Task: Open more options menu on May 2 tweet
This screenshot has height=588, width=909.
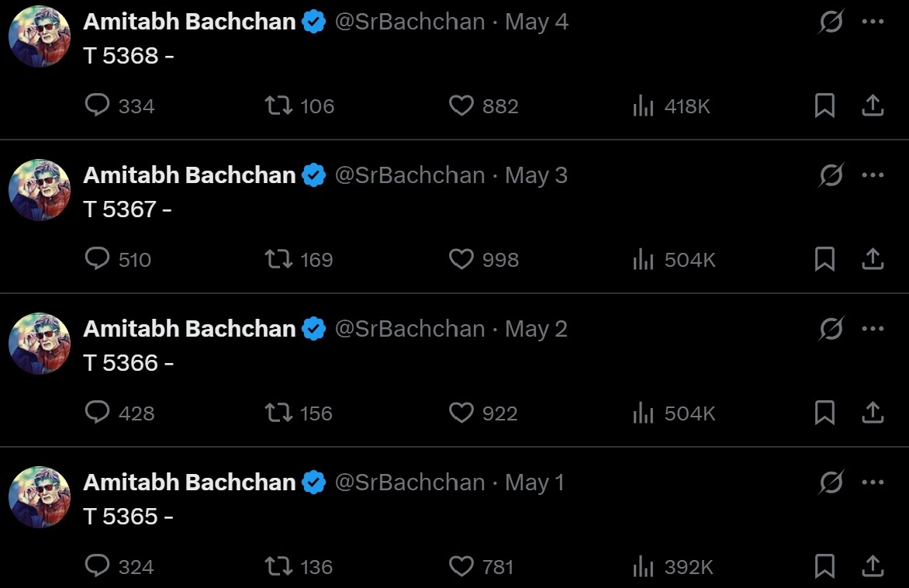Action: tap(873, 330)
